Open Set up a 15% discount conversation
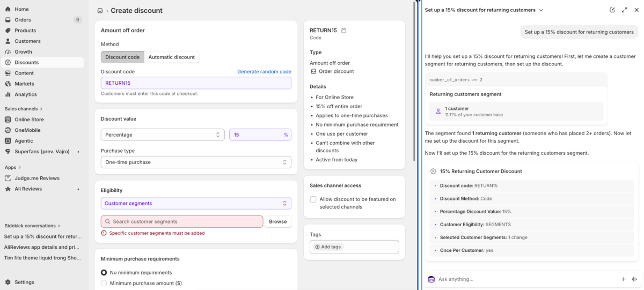Screen dimensions: 644x290 click(x=43, y=236)
